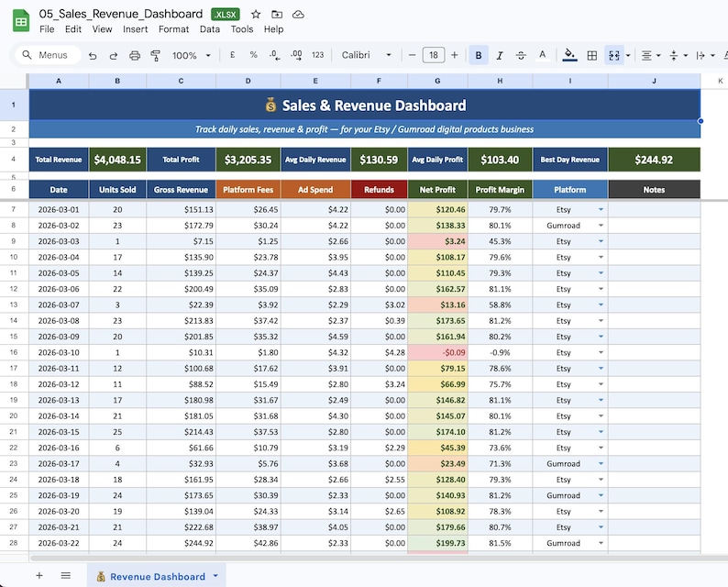Increase decimal places

tap(296, 55)
